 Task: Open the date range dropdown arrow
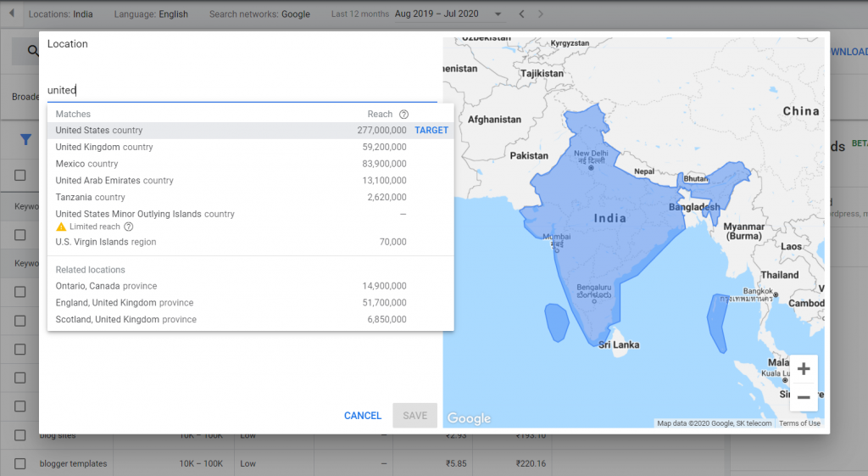[498, 14]
